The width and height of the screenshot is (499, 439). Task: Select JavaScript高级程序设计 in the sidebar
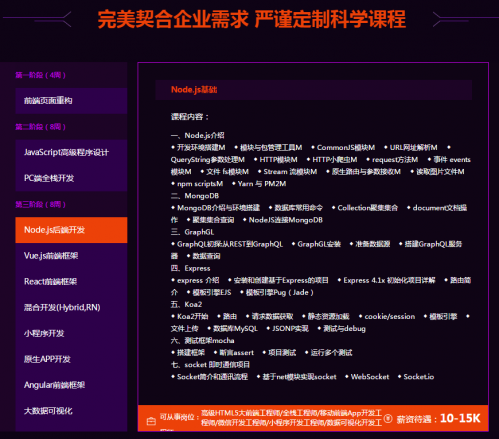(71, 152)
